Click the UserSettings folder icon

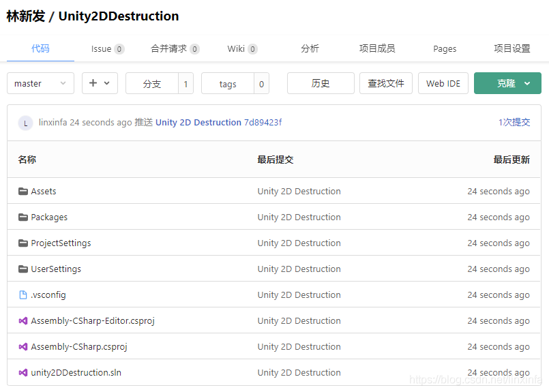23,269
